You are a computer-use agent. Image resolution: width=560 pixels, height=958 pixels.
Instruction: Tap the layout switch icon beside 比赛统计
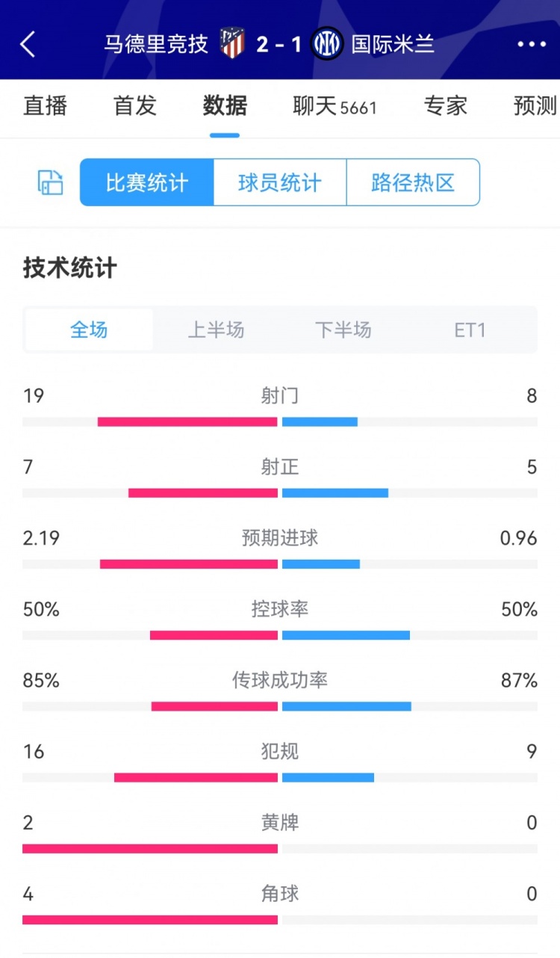click(51, 182)
